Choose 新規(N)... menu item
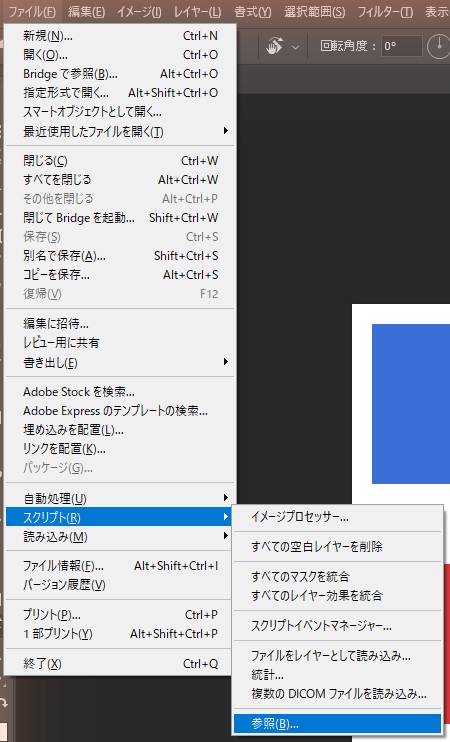Image resolution: width=450 pixels, height=742 pixels. click(120, 35)
